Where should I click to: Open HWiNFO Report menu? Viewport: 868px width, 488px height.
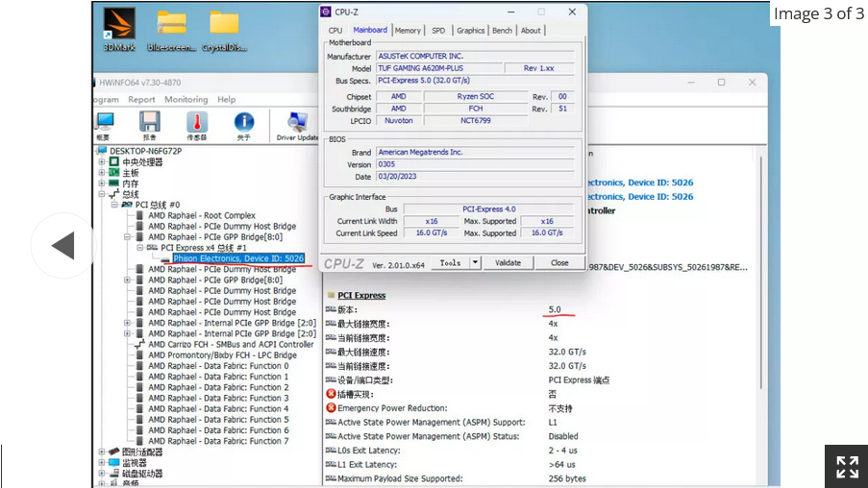click(x=141, y=100)
